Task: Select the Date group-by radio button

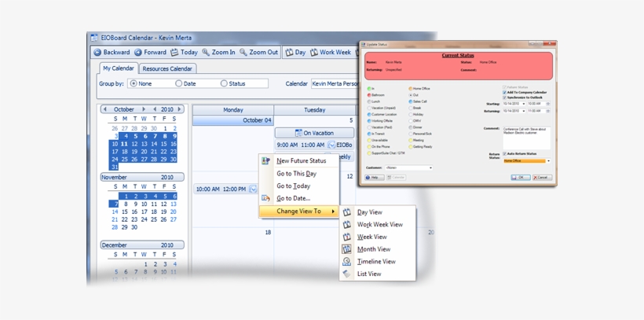Action: 178,83
